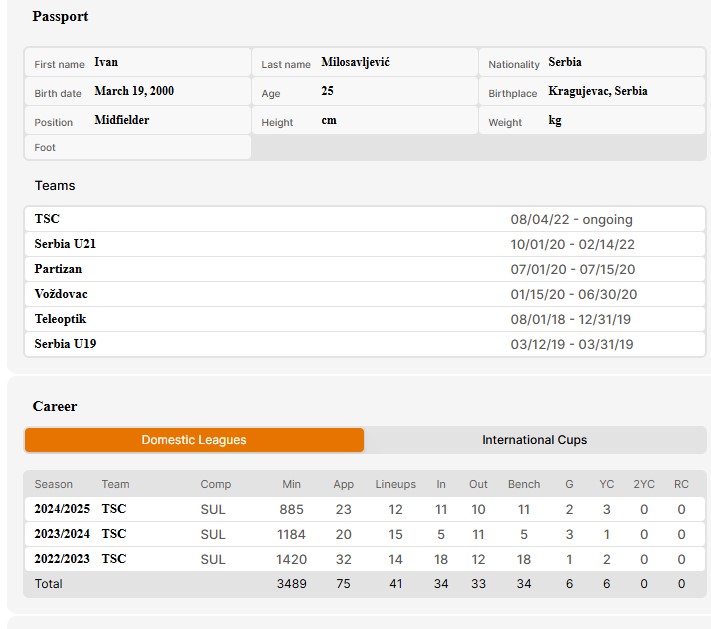Click SUL competition in 2022/2023 row
This screenshot has height=629, width=711.
pos(213,560)
